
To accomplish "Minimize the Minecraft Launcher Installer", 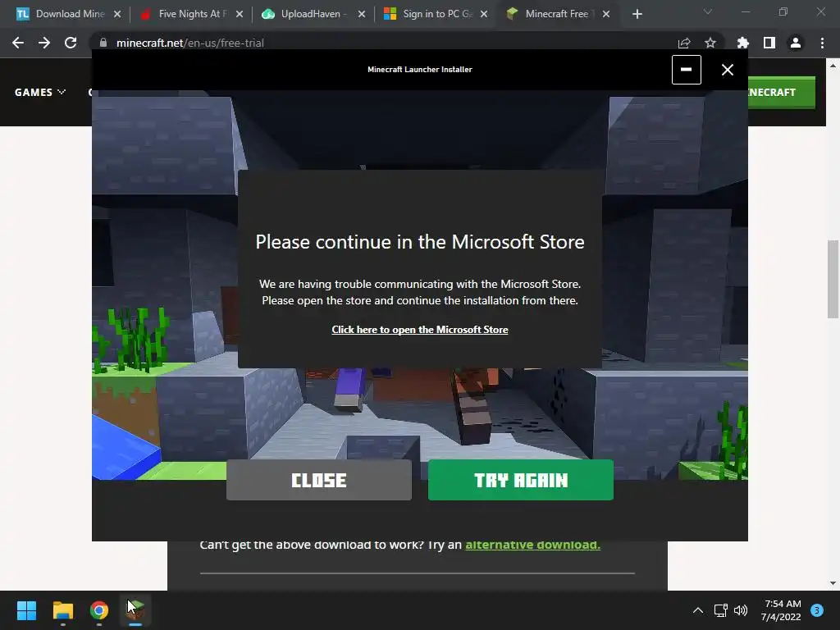I will click(x=687, y=70).
